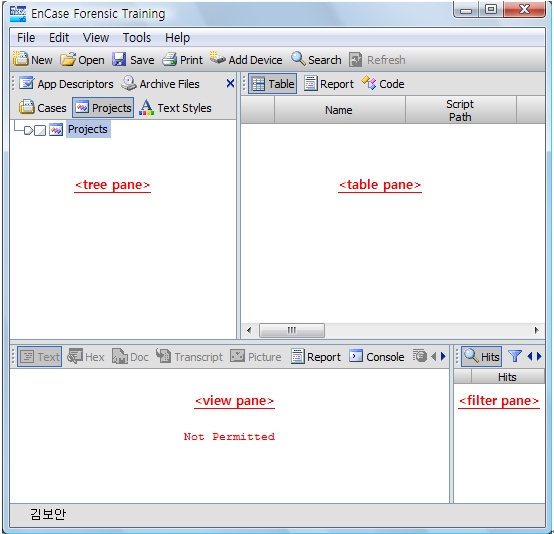Screen dimensions: 554x534
Task: Sort by the Name column header
Action: 340,110
